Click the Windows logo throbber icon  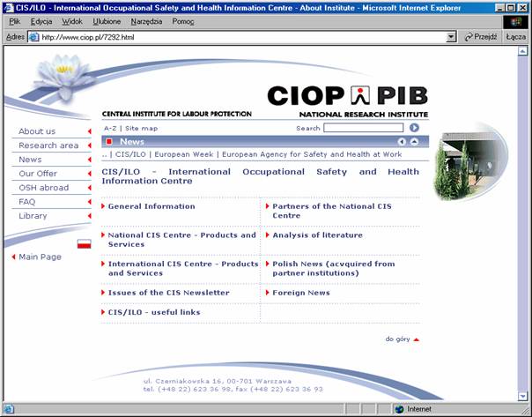tap(516, 22)
